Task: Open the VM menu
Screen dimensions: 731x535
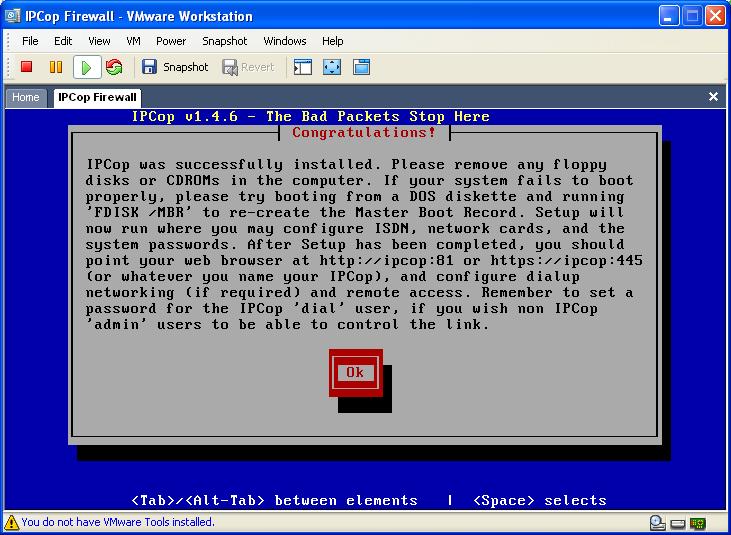Action: point(133,41)
